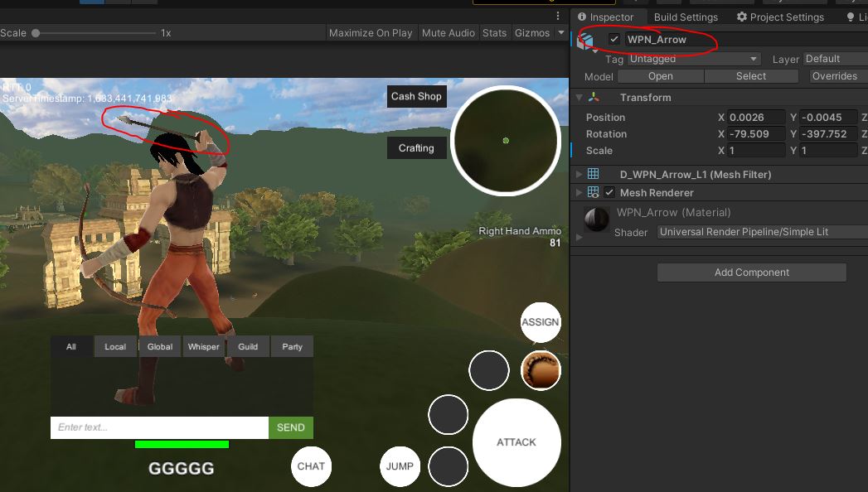Screen dimensions: 868x492
Task: Collapse the Transform component foldout
Action: pos(579,97)
